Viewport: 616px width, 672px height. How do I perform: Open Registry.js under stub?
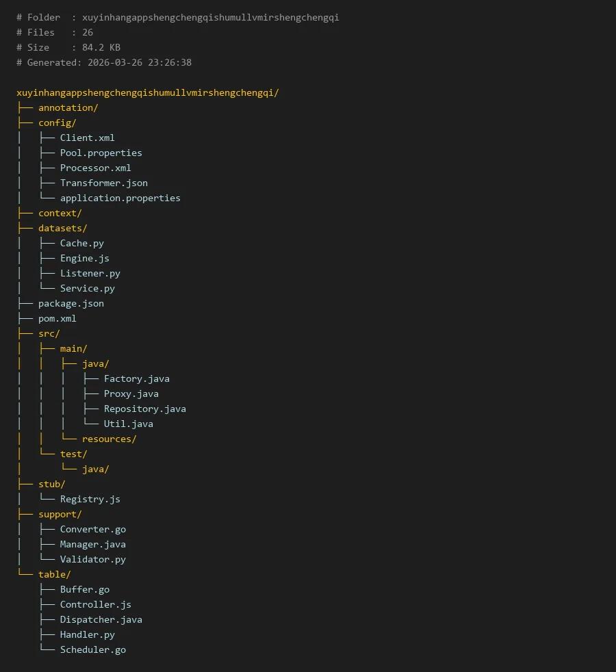pyautogui.click(x=90, y=499)
